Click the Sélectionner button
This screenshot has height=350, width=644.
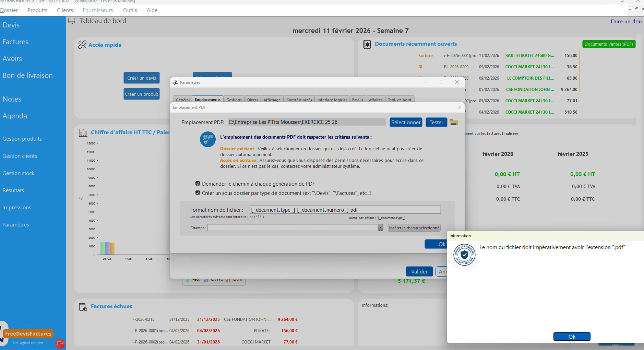coord(406,122)
